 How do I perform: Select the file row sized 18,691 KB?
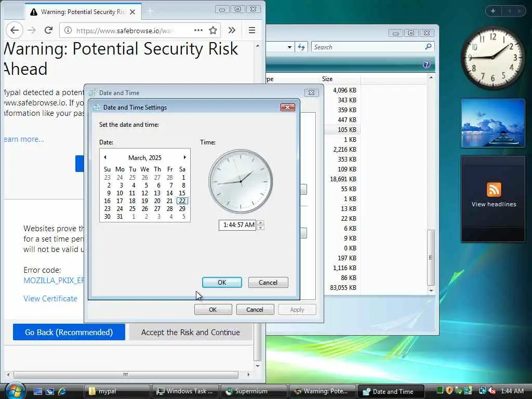pyautogui.click(x=343, y=179)
